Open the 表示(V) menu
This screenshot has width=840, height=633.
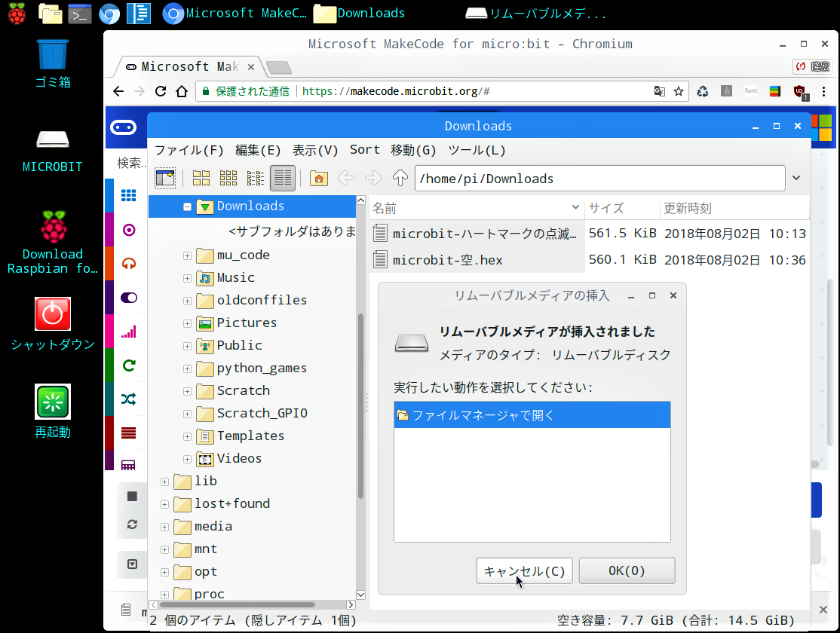(315, 151)
